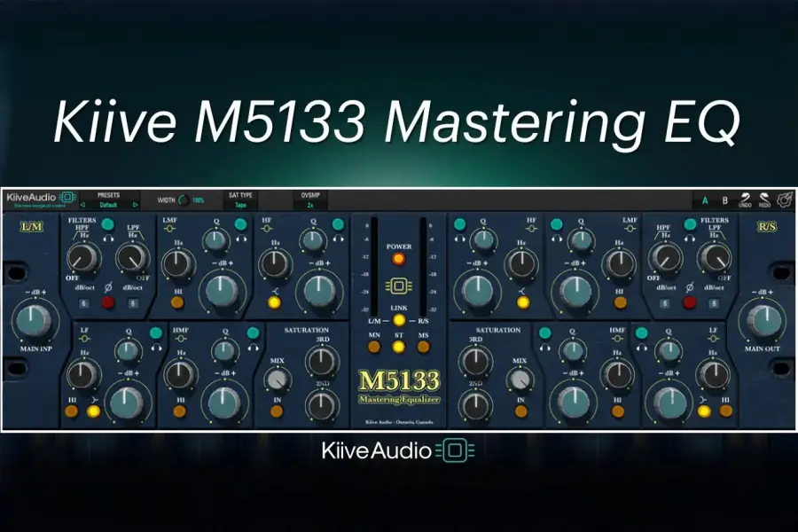Screen dimensions: 798x532
Task: Open R/S LPF dB/oct slope box
Action: point(714,303)
